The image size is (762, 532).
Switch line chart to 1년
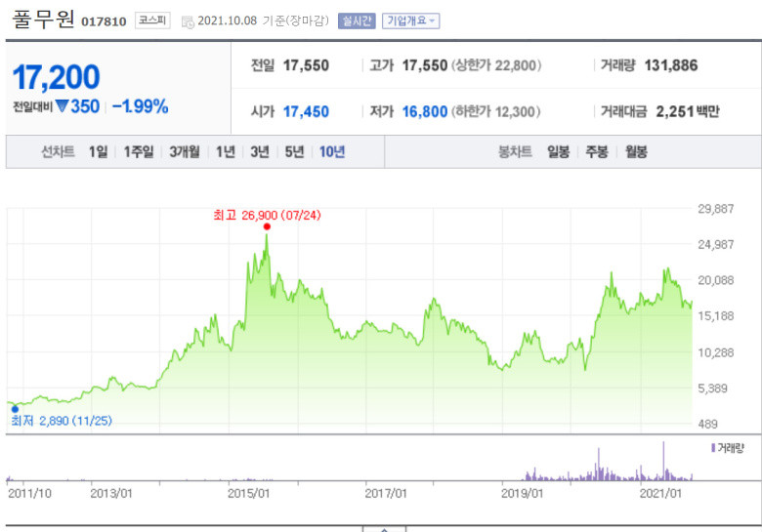[x=226, y=152]
